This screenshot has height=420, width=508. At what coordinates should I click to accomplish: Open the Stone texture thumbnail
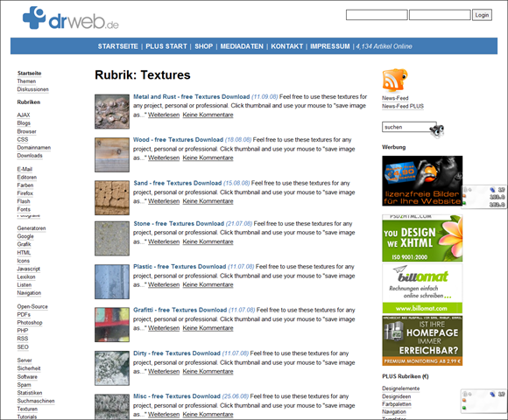pos(112,239)
